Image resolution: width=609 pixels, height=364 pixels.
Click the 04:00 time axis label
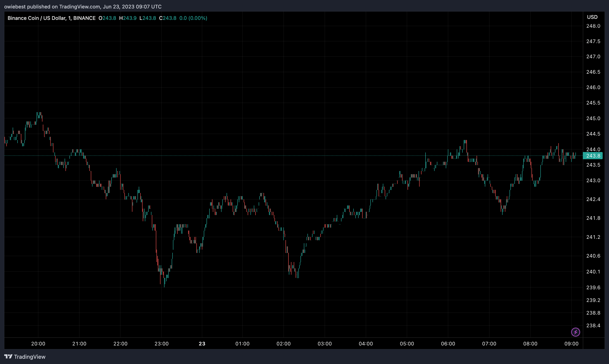[366, 344]
